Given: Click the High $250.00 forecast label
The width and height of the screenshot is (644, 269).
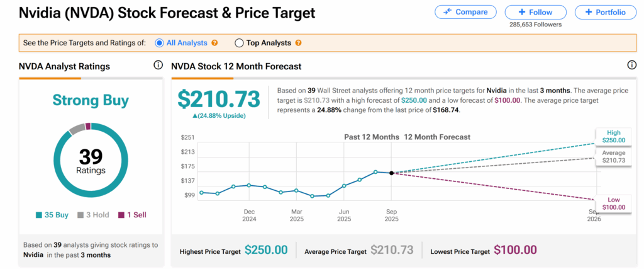Looking at the screenshot, I should (x=614, y=137).
